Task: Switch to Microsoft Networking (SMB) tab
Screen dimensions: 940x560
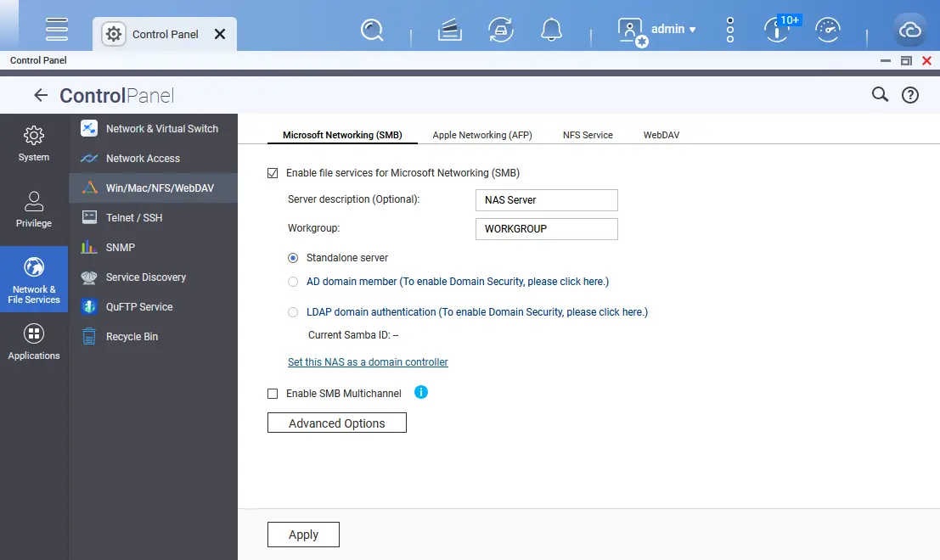Action: [342, 135]
